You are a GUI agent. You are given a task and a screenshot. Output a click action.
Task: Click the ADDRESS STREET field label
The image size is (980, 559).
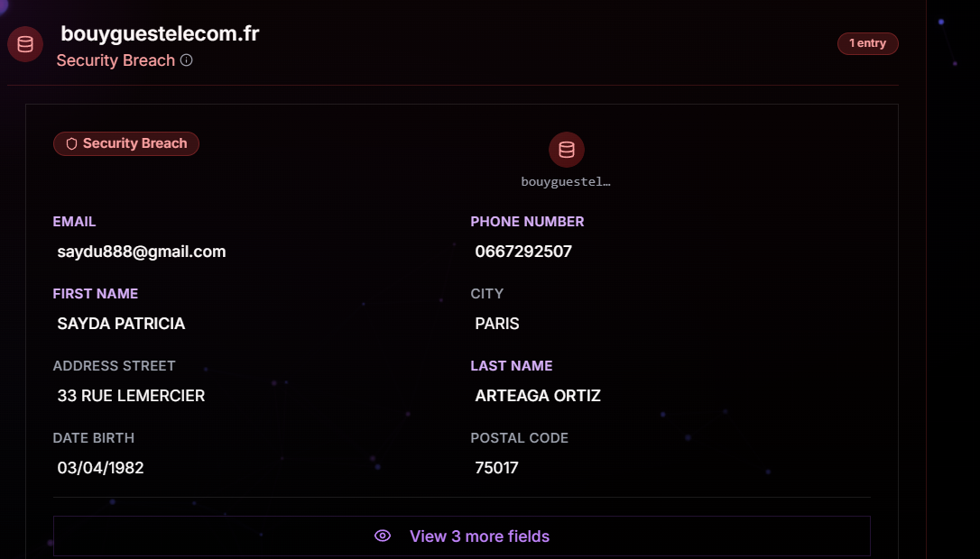115,366
